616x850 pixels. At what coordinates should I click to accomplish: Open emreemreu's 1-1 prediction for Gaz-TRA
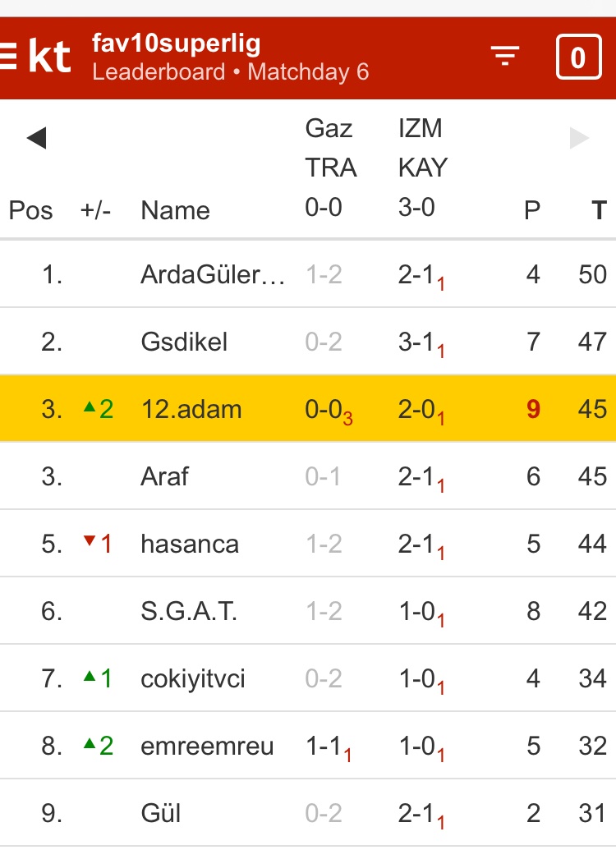point(325,747)
